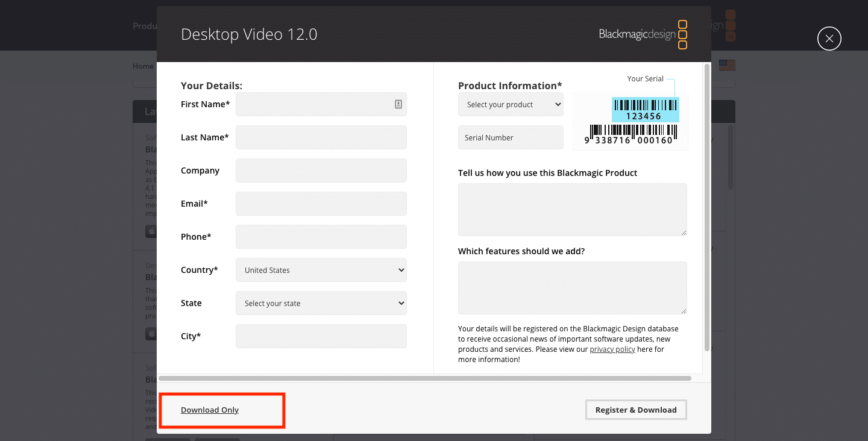868x441 pixels.
Task: Close the Desktop Video 12.0 dialog
Action: pos(829,39)
